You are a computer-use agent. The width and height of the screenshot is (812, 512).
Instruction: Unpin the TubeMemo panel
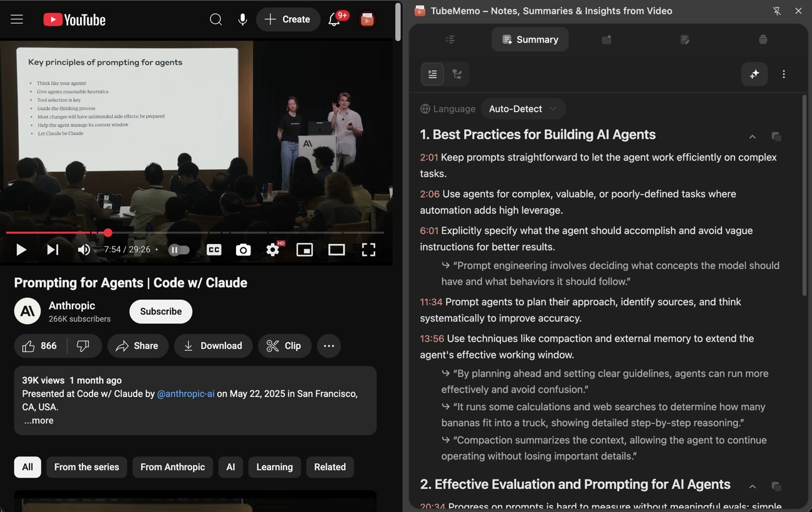click(776, 11)
